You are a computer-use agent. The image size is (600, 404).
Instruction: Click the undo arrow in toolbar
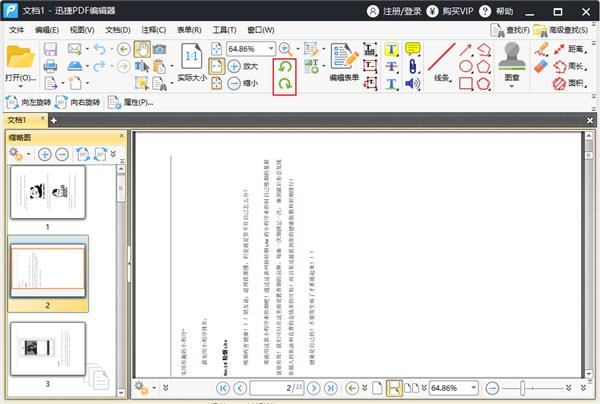(x=99, y=49)
